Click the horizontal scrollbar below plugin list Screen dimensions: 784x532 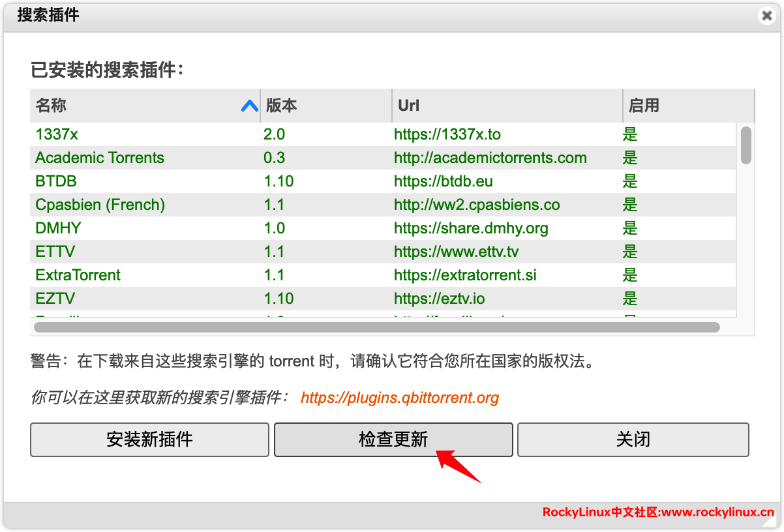[376, 327]
